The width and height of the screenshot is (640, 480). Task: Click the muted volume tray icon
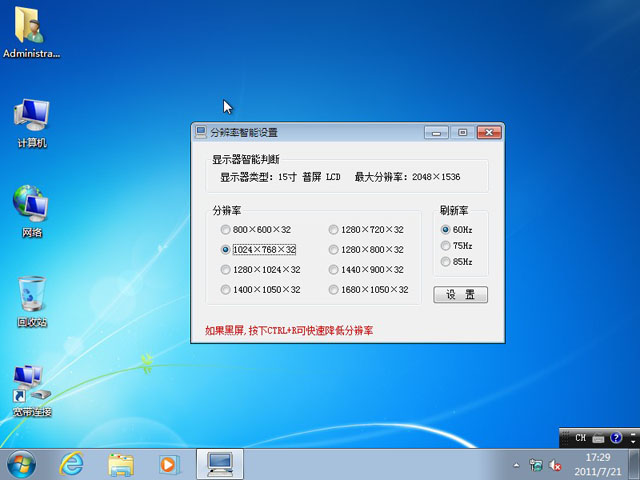pos(555,465)
